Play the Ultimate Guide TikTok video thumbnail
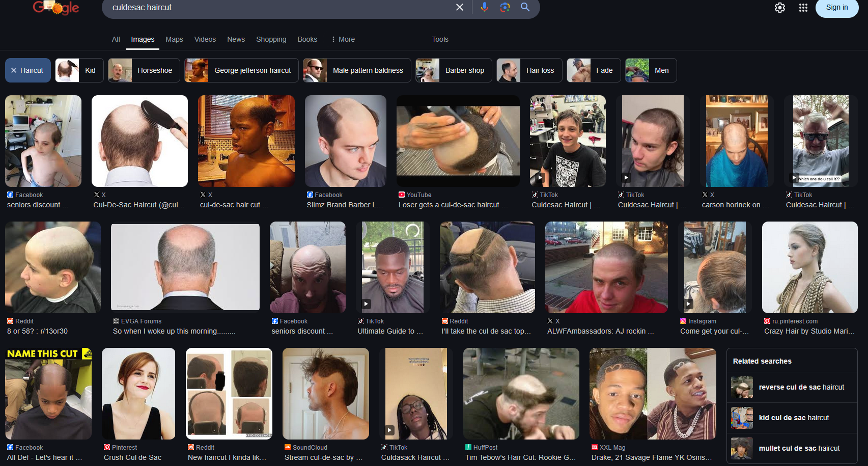This screenshot has width=868, height=466. [x=393, y=267]
